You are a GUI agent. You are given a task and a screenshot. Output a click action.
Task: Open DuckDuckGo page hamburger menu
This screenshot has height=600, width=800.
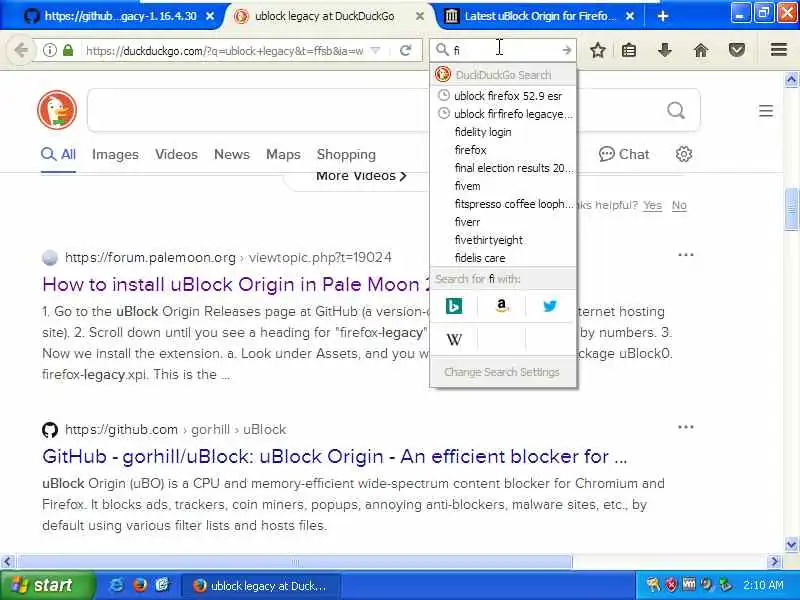766,111
